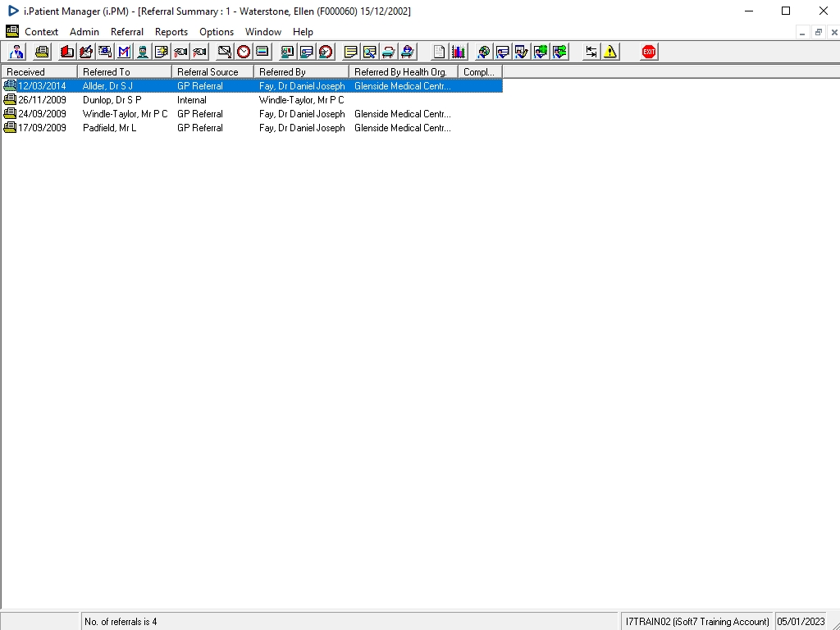Click the plain yellow sticky note icon
The height and width of the screenshot is (630, 840).
350,52
